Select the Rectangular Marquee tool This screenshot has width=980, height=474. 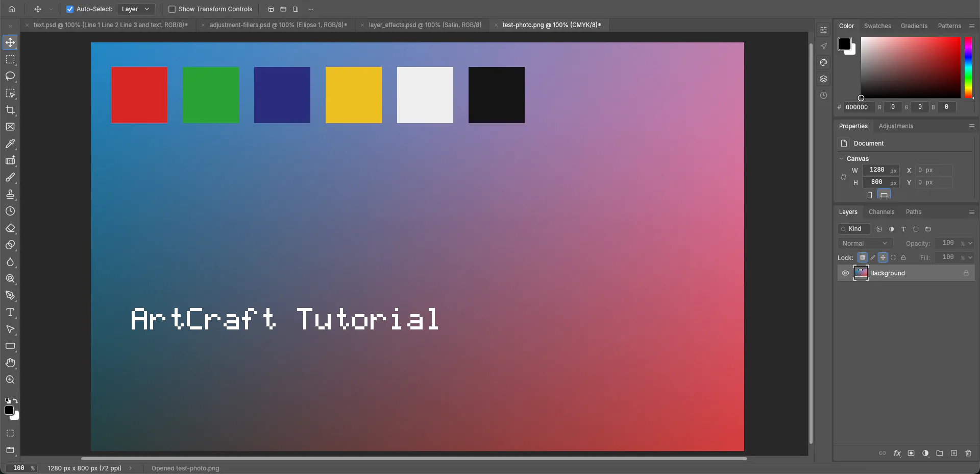10,59
